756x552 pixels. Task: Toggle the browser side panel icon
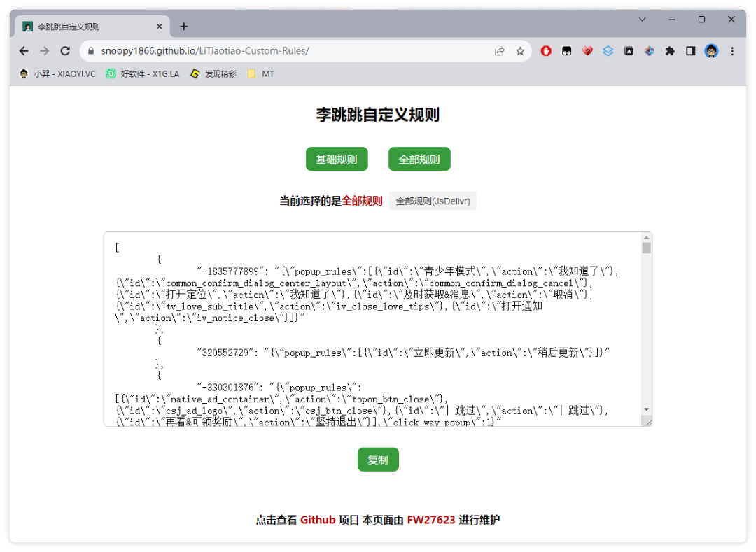tap(691, 51)
